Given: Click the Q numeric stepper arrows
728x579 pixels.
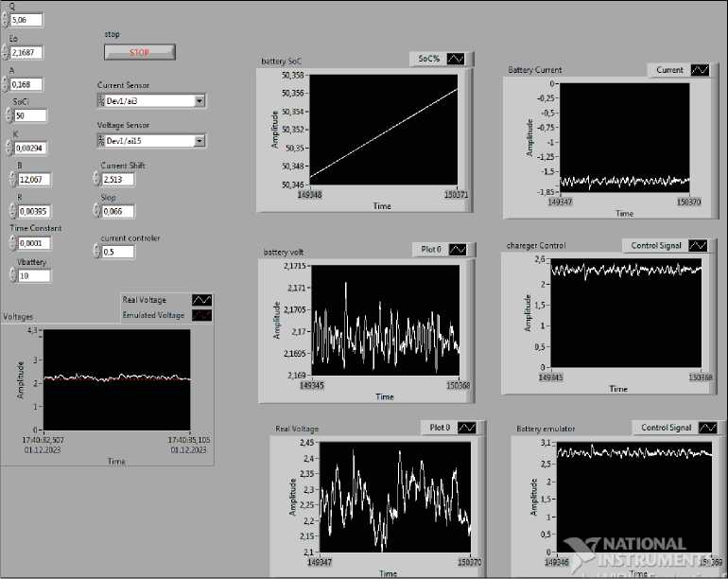Looking at the screenshot, I should point(4,17).
